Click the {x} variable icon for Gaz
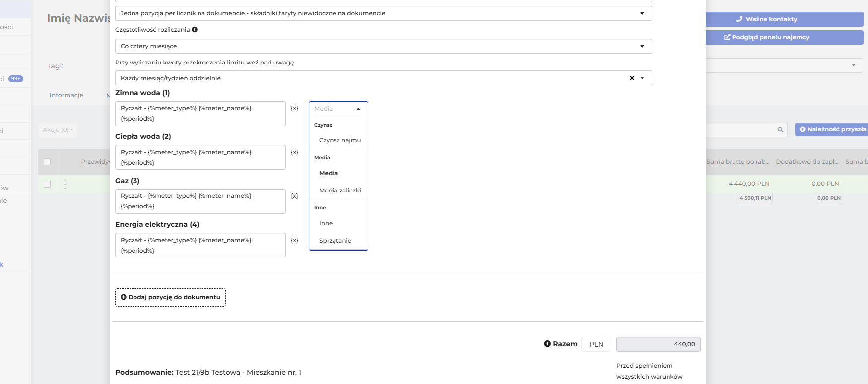This screenshot has width=868, height=384. click(x=294, y=196)
